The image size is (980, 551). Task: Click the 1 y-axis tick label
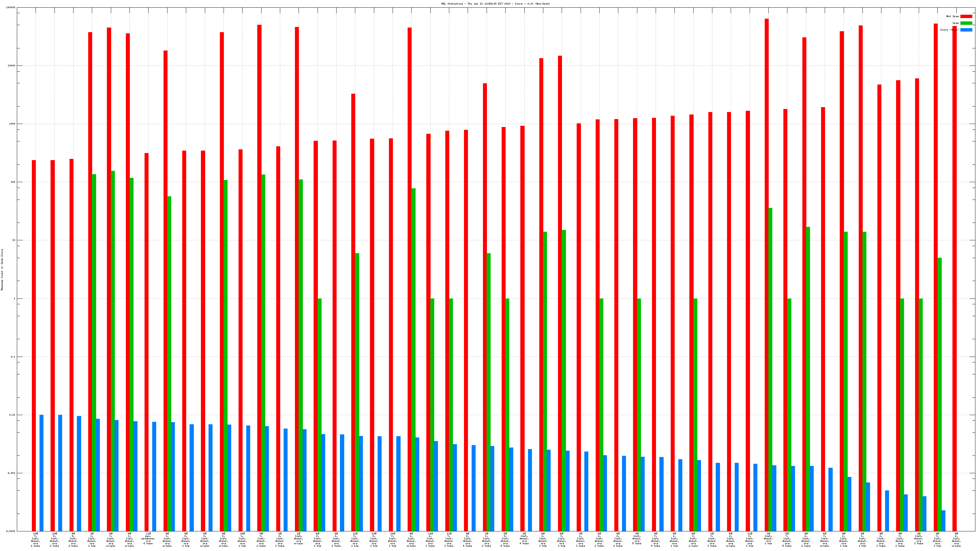(14, 298)
